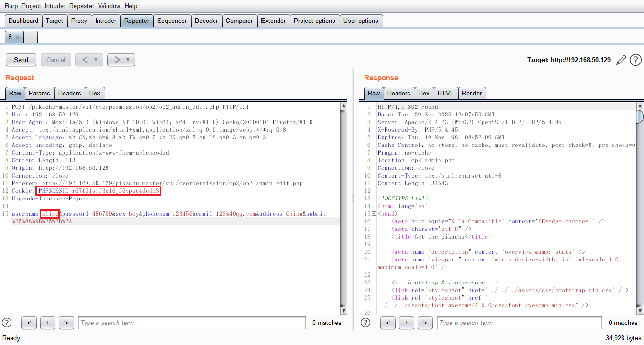644x345 pixels.
Task: Go to next match in request search
Action: coord(66,323)
